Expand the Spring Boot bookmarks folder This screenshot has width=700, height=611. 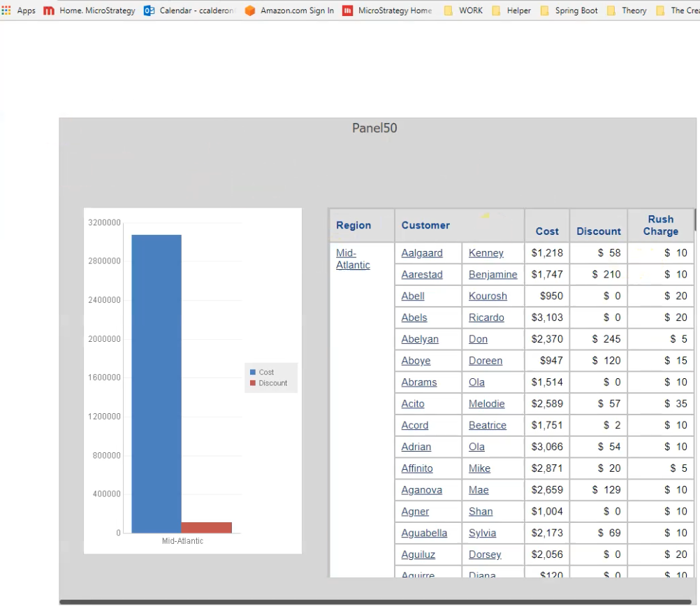click(569, 10)
